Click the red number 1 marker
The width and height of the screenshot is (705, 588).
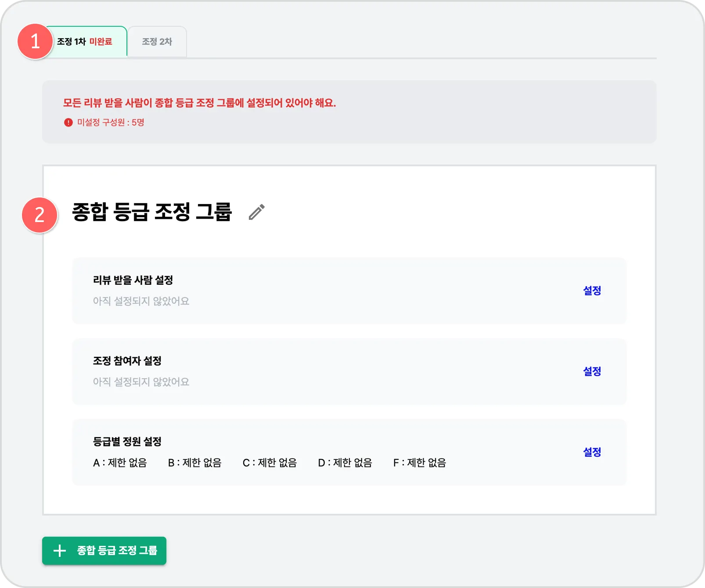click(35, 42)
